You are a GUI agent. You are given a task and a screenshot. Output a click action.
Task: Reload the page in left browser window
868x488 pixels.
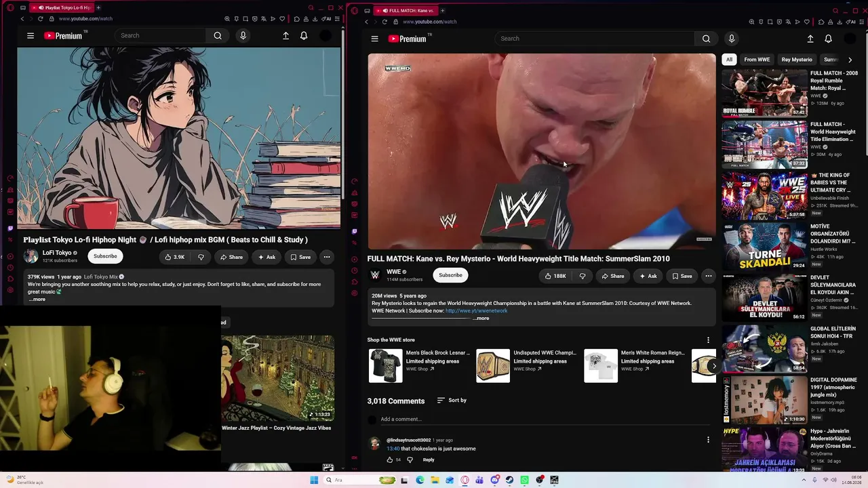tap(41, 19)
